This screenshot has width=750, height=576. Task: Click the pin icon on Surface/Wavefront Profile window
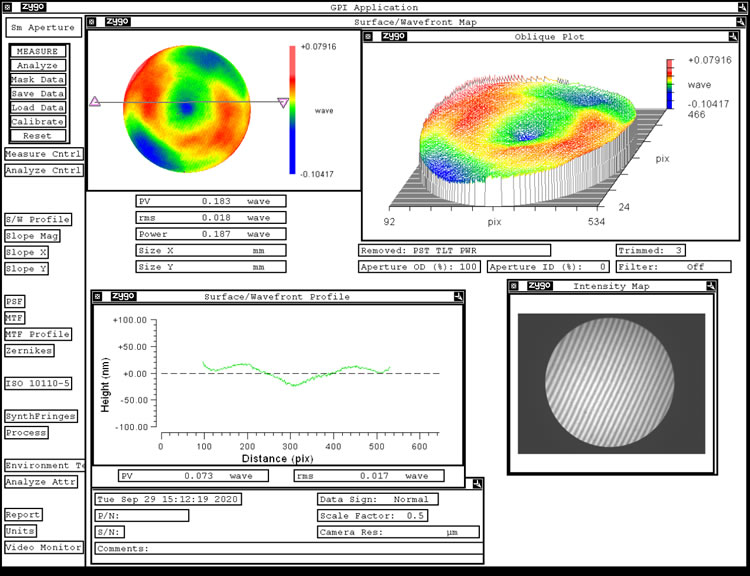[x=456, y=297]
